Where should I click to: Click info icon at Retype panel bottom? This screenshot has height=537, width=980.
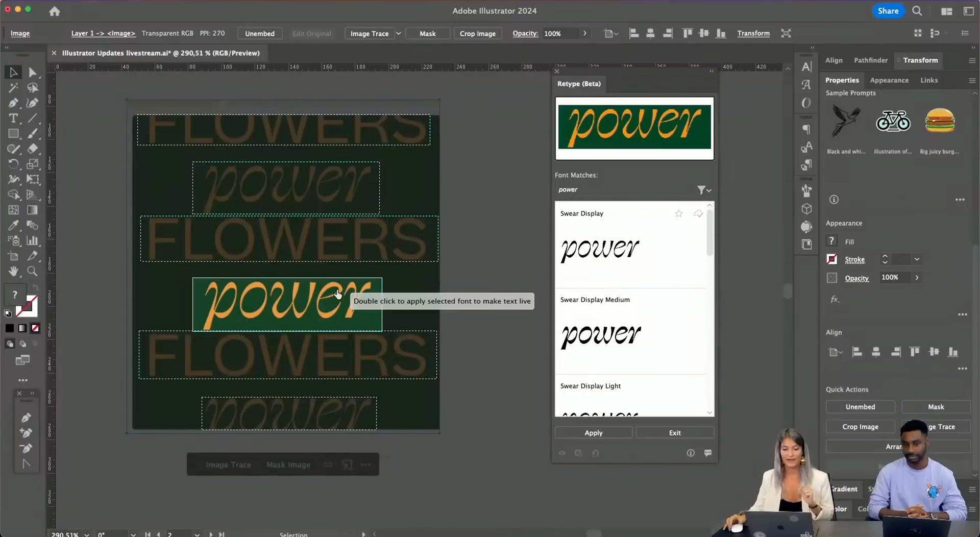click(691, 453)
